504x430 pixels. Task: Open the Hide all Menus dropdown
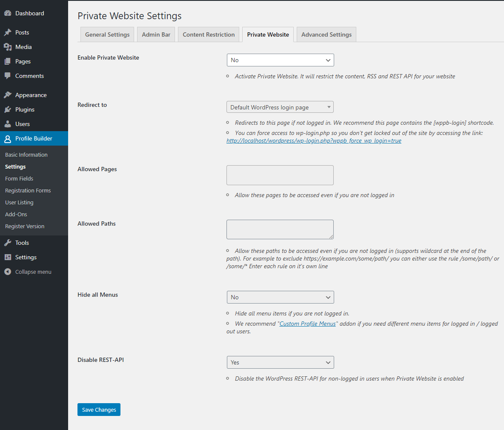pos(280,297)
